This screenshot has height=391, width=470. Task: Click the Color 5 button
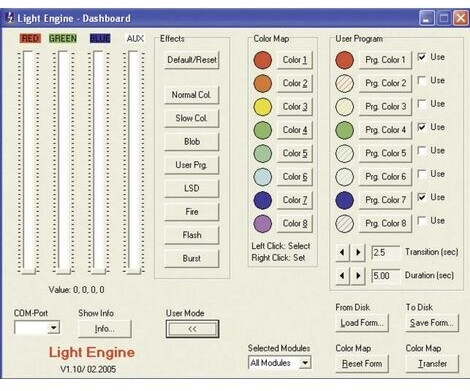point(295,153)
